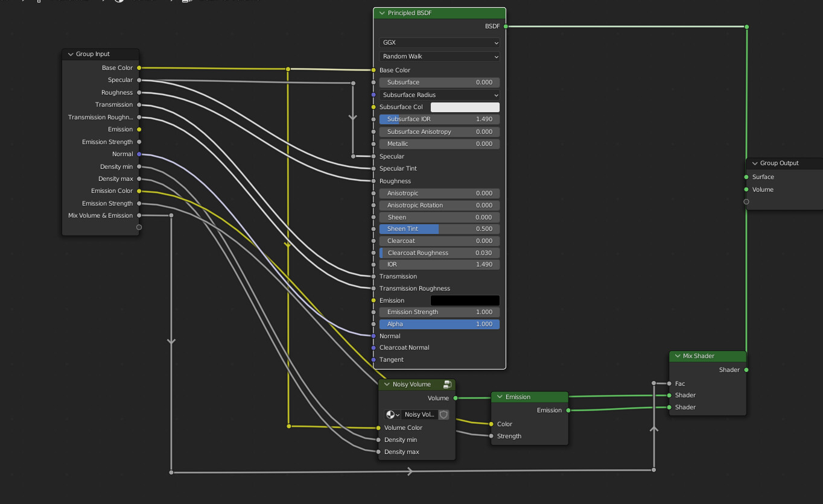Select the Mix Shader node by its title

click(699, 356)
